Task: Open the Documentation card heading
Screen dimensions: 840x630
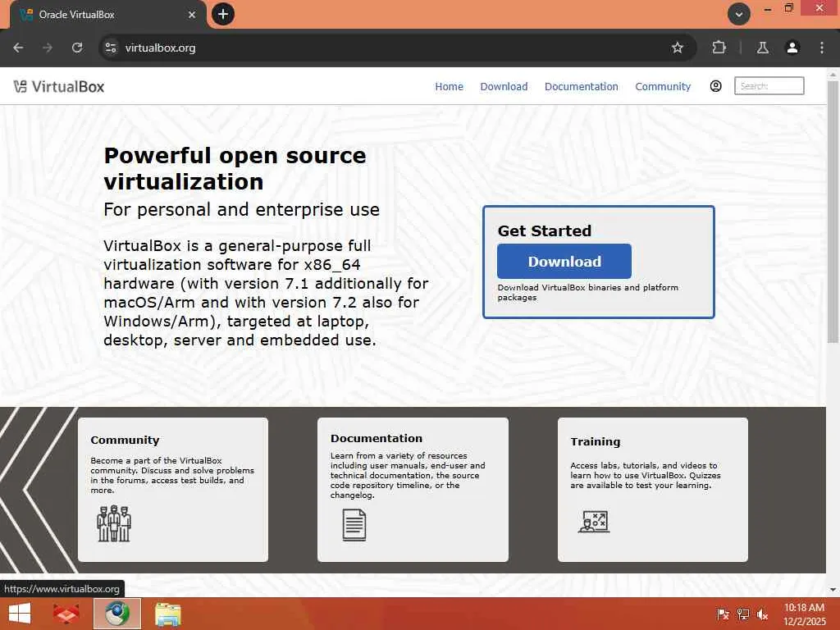Action: point(376,438)
